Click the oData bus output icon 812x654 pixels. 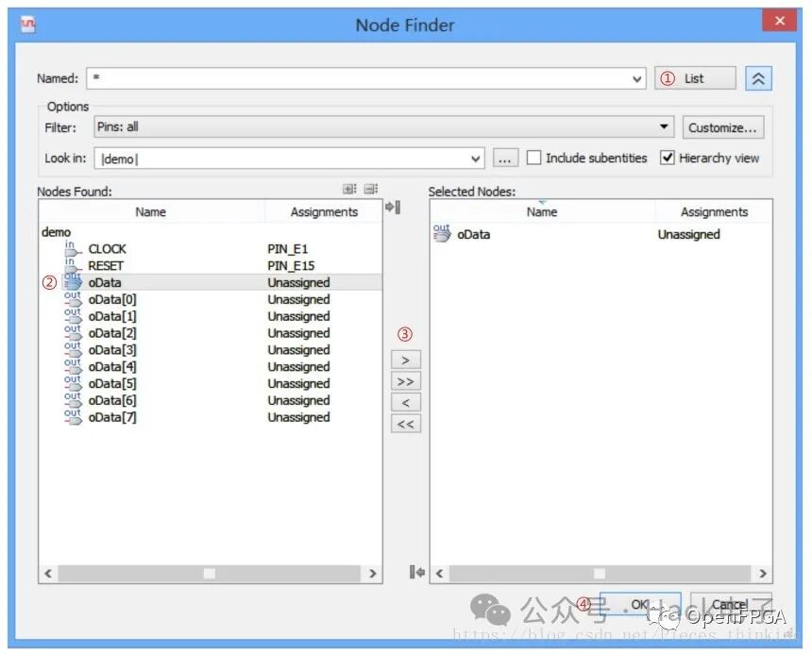tap(73, 282)
